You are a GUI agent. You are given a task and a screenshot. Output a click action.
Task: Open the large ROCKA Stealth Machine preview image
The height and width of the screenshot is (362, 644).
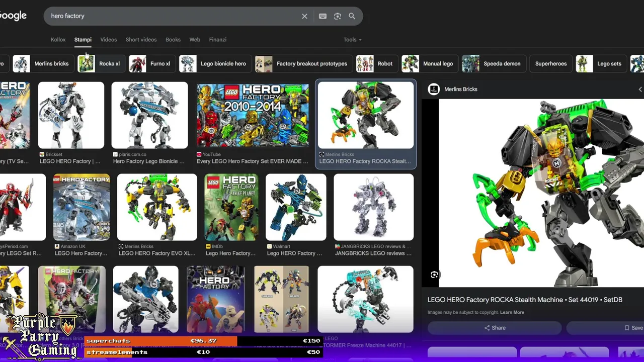tap(541, 193)
